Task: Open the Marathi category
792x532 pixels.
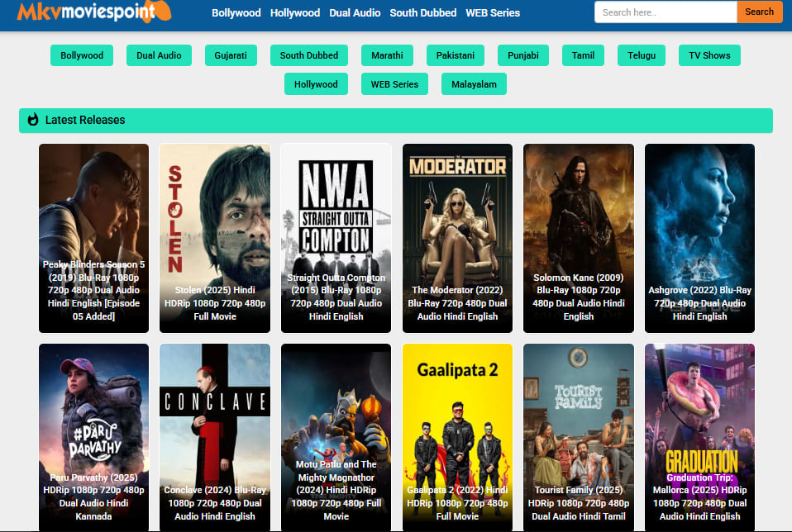Action: point(387,55)
